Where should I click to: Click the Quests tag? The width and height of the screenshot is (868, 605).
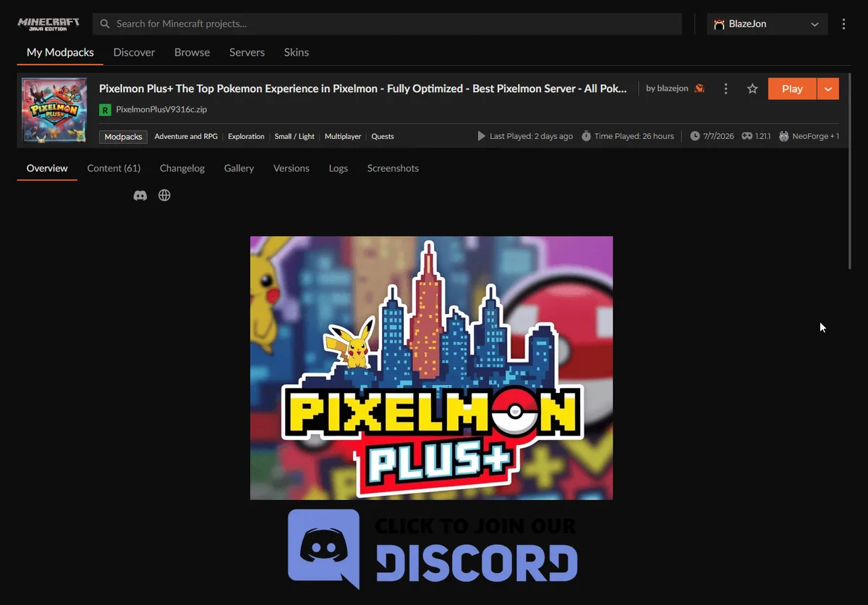click(383, 136)
